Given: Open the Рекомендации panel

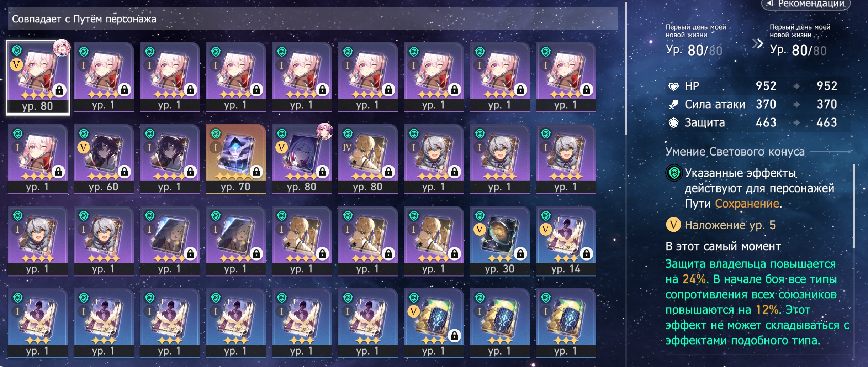Looking at the screenshot, I should click(805, 4).
